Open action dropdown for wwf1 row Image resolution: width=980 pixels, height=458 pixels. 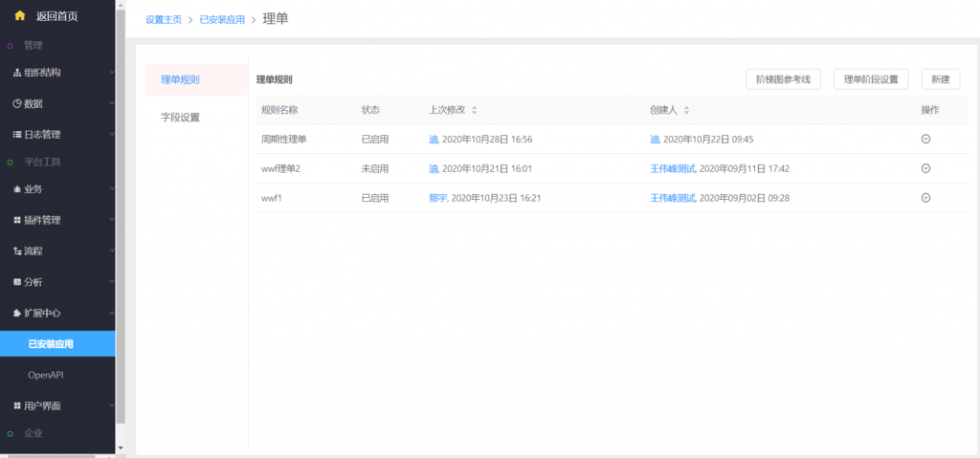(x=925, y=198)
